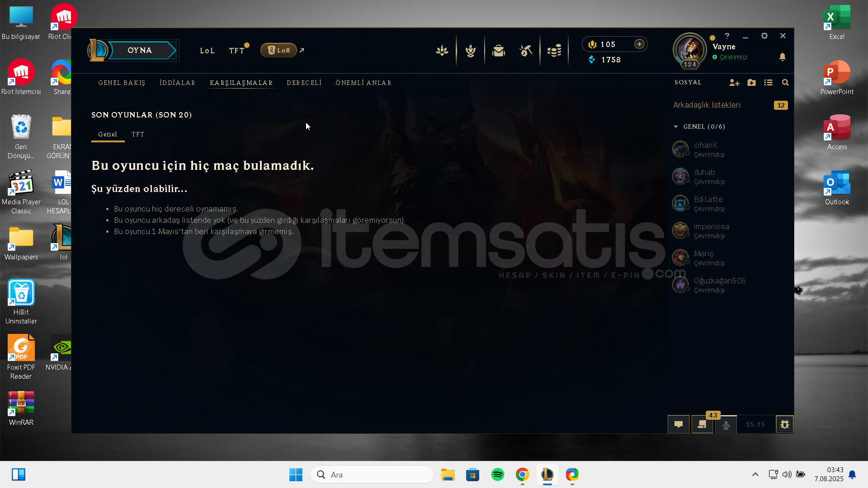Open the notifications bell
Viewport: 868px width, 488px height.
click(783, 57)
